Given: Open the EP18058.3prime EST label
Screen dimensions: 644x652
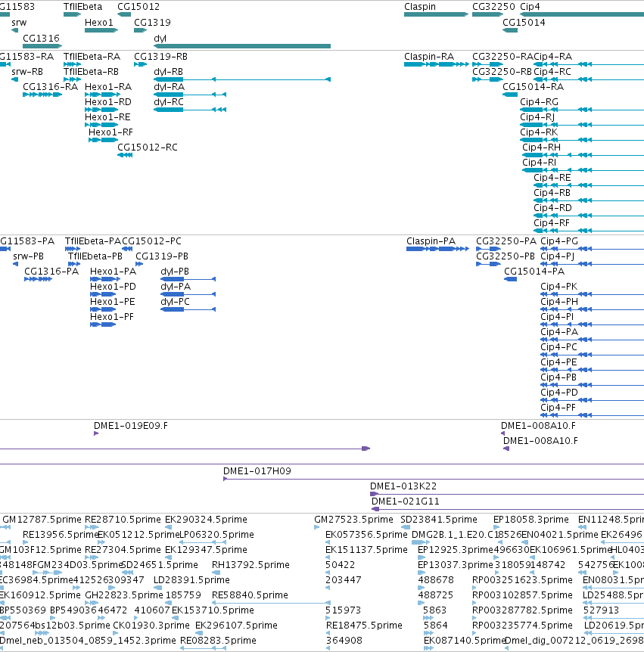Looking at the screenshot, I should (x=530, y=520).
